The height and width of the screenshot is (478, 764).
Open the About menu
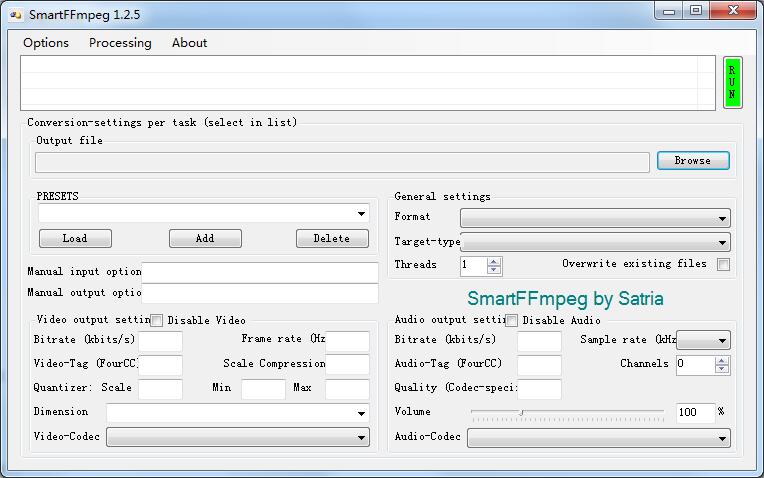(189, 43)
